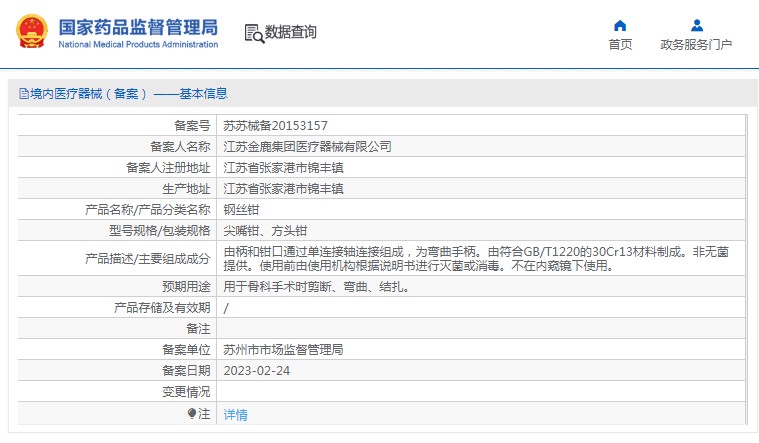This screenshot has width=759, height=443.
Task: Click National Medical Products Administration text
Action: pos(138,45)
